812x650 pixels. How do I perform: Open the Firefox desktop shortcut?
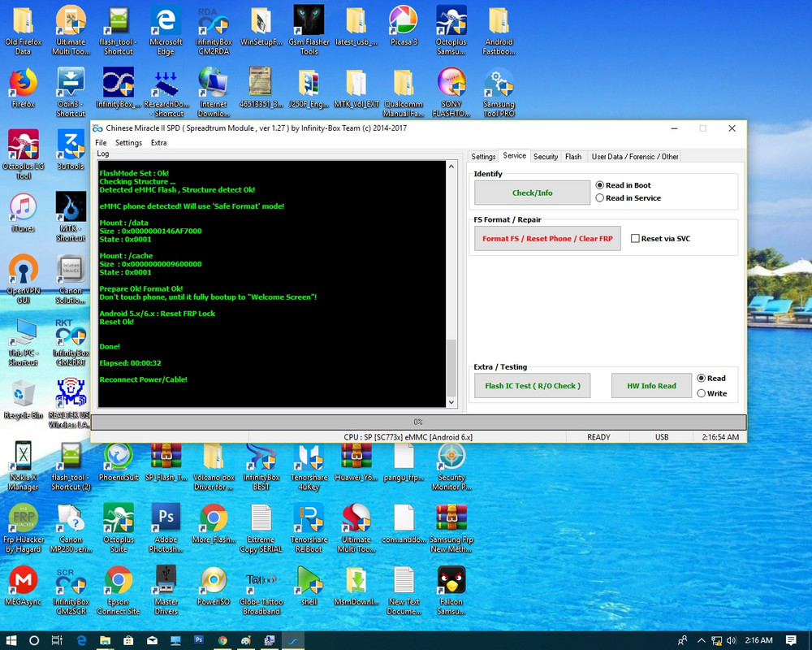(24, 87)
